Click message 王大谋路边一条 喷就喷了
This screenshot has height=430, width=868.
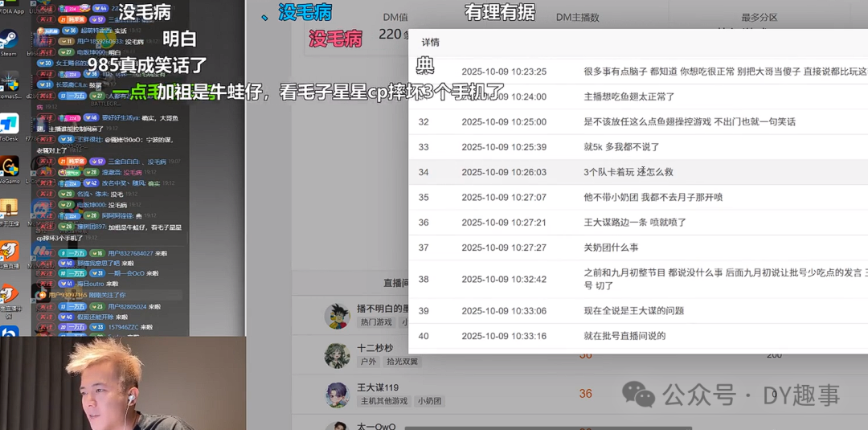pos(635,223)
